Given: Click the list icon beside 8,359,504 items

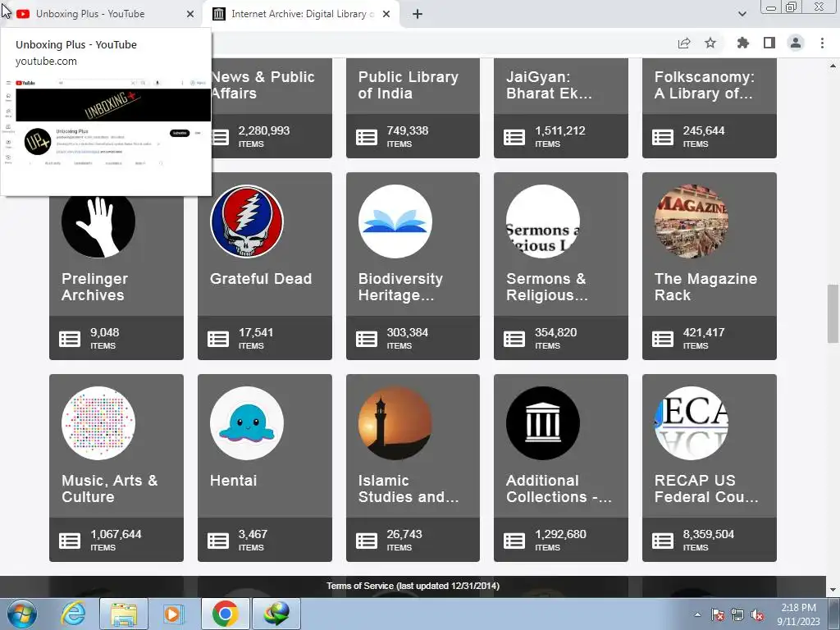Looking at the screenshot, I should (x=663, y=541).
